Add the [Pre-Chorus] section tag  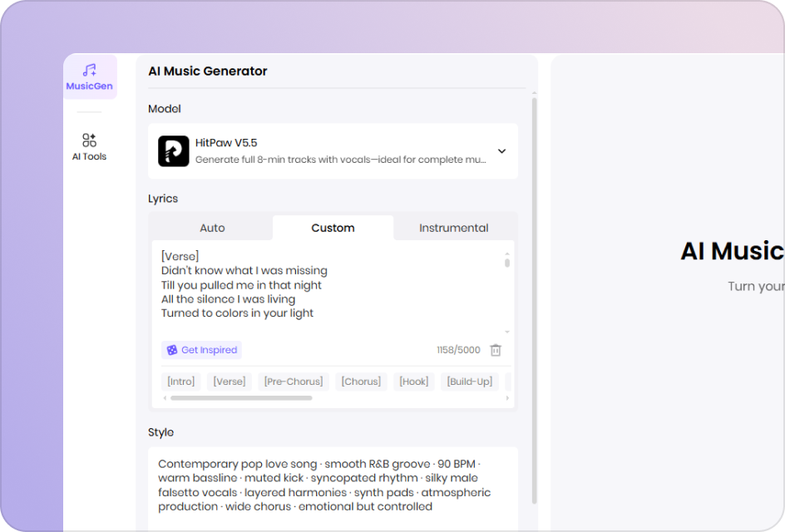[x=293, y=382]
